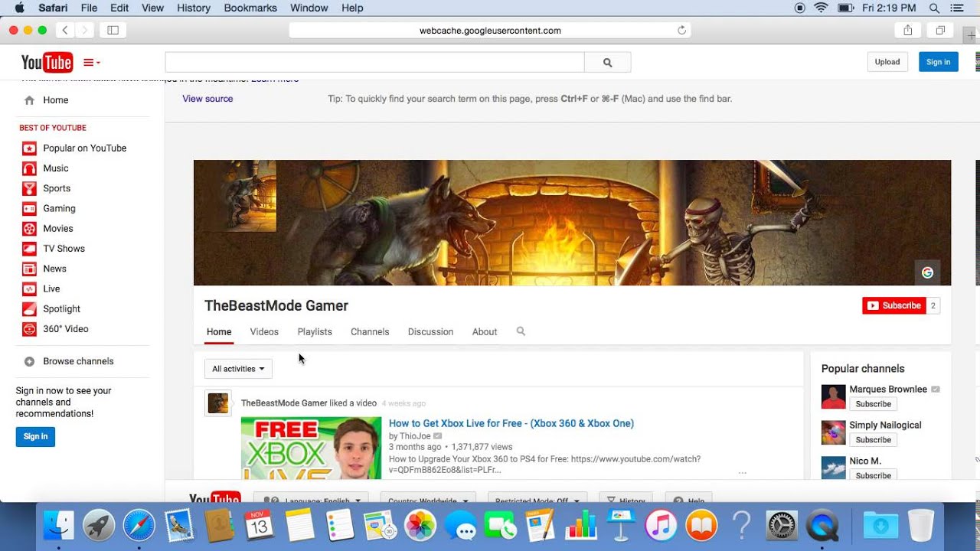The height and width of the screenshot is (551, 980).
Task: Toggle the Safari sidebar button
Action: click(x=113, y=31)
